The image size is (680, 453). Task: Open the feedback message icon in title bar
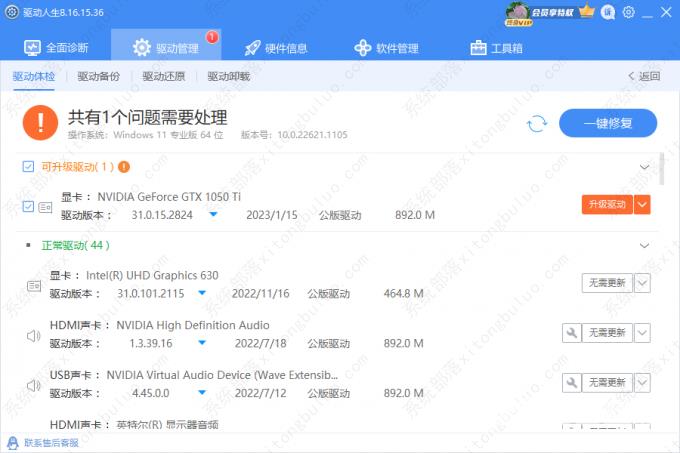tap(608, 13)
